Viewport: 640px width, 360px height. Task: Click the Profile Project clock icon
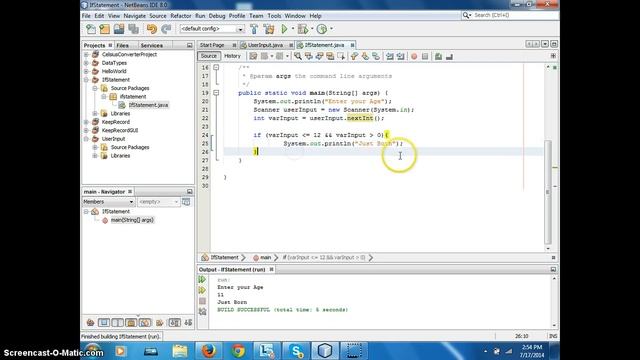(x=322, y=29)
